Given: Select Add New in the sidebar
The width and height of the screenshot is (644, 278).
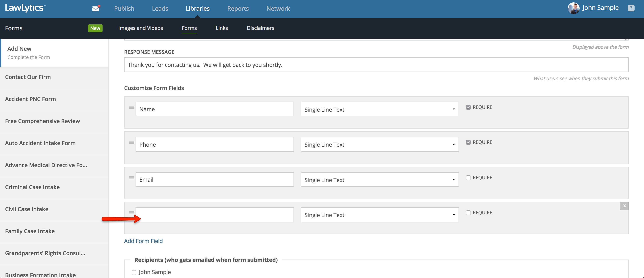Looking at the screenshot, I should pos(54,53).
